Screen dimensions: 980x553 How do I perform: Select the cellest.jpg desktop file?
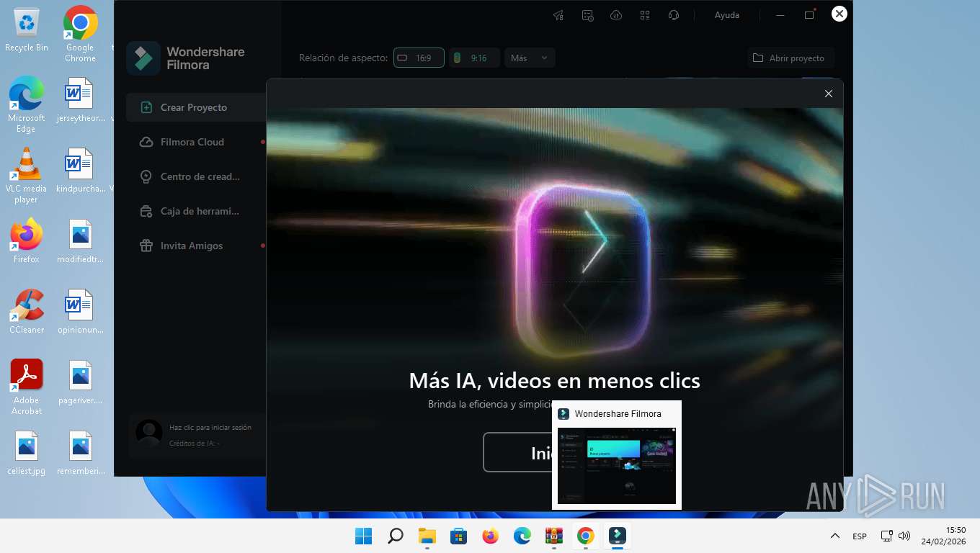tap(27, 452)
